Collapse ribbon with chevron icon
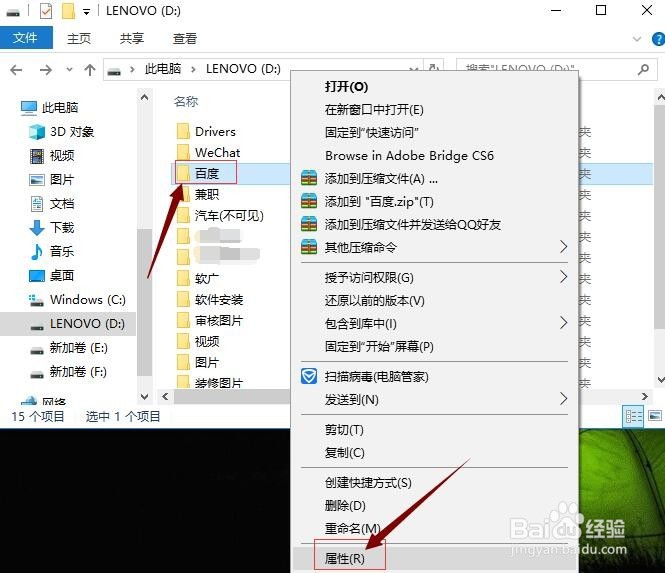665x573 pixels. coord(637,39)
